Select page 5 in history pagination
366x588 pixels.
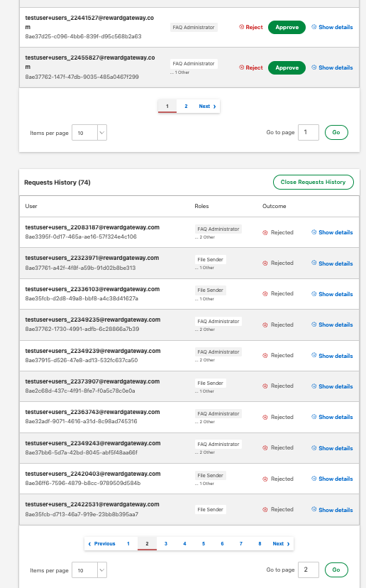click(x=204, y=544)
